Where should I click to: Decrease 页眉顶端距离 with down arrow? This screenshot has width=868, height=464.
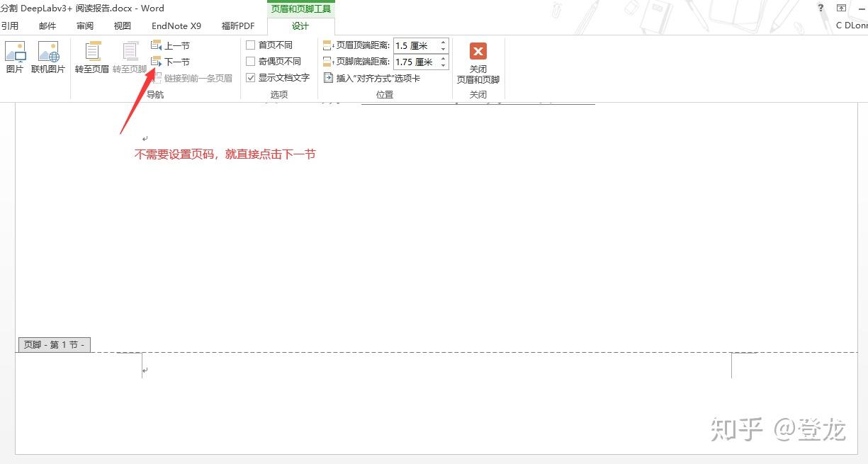tap(444, 49)
